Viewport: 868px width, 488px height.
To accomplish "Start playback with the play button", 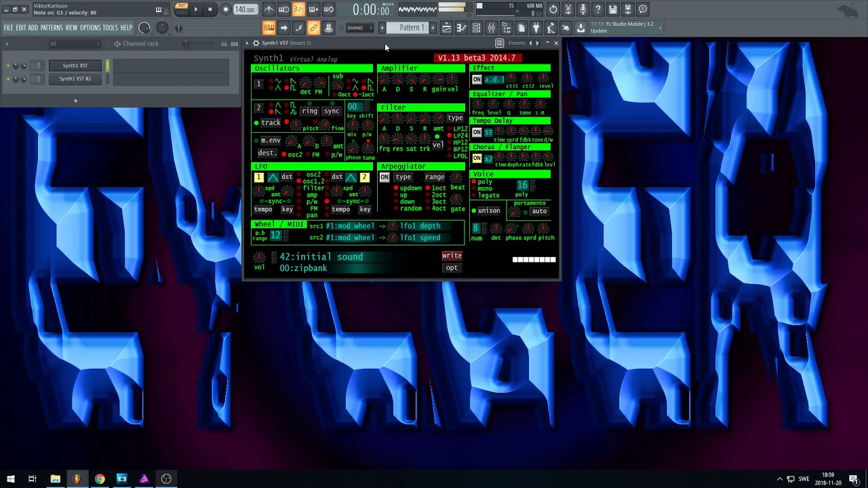I will (196, 9).
